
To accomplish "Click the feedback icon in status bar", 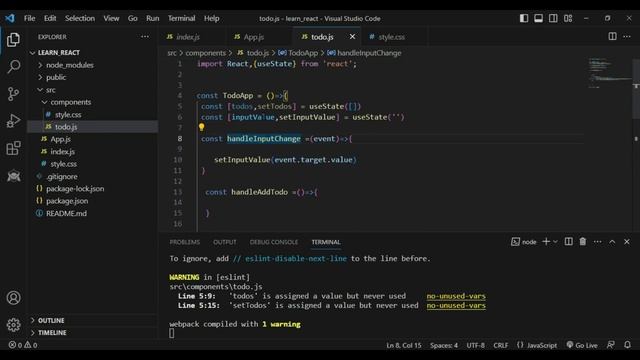I will click(611, 345).
